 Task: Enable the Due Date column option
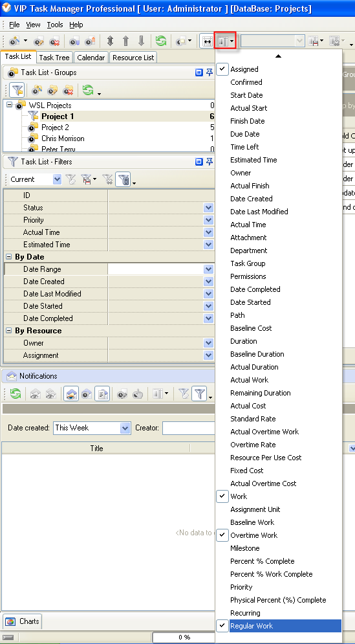click(x=245, y=134)
